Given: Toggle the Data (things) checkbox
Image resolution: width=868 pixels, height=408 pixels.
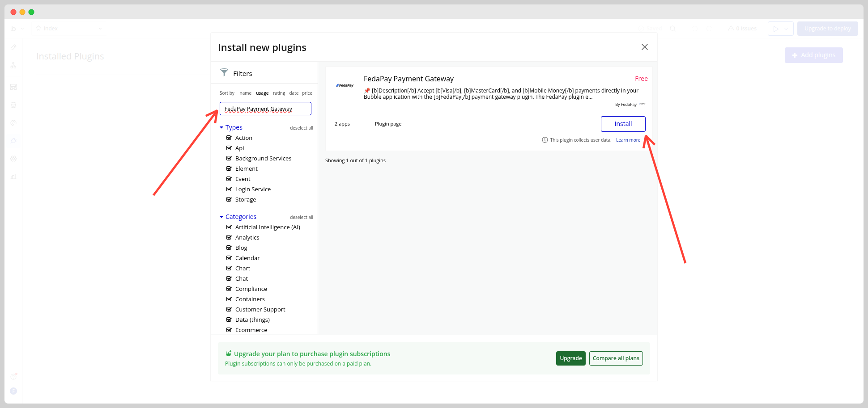Looking at the screenshot, I should click(x=229, y=320).
